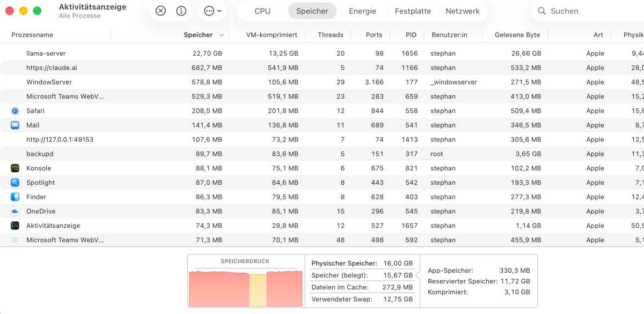The image size is (644, 314).
Task: Stop the selected process with X button
Action: click(x=160, y=11)
